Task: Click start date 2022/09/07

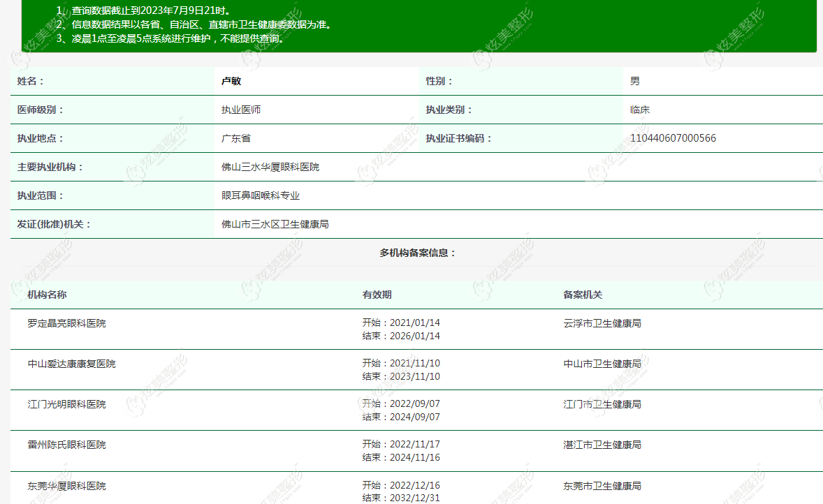Action: pos(415,404)
